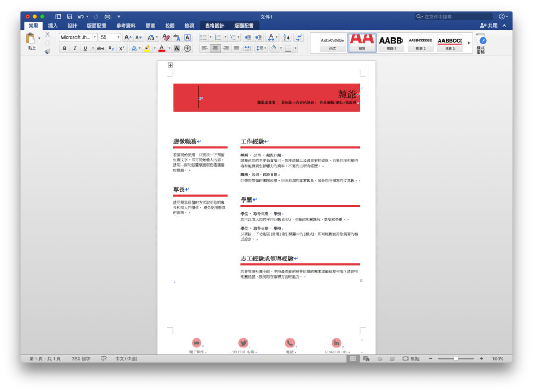Image resolution: width=533 pixels, height=392 pixels.
Task: Click the table move handle icon
Action: click(x=170, y=65)
